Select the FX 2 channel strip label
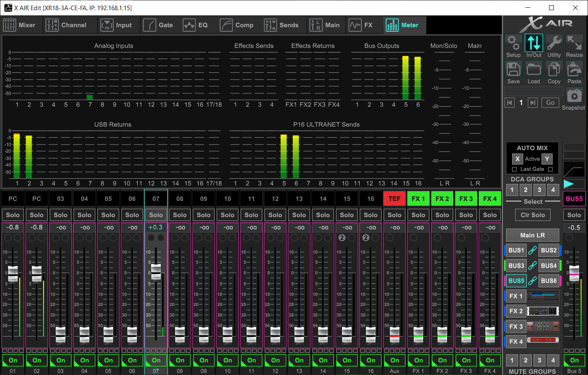The height and width of the screenshot is (375, 588). coord(442,199)
